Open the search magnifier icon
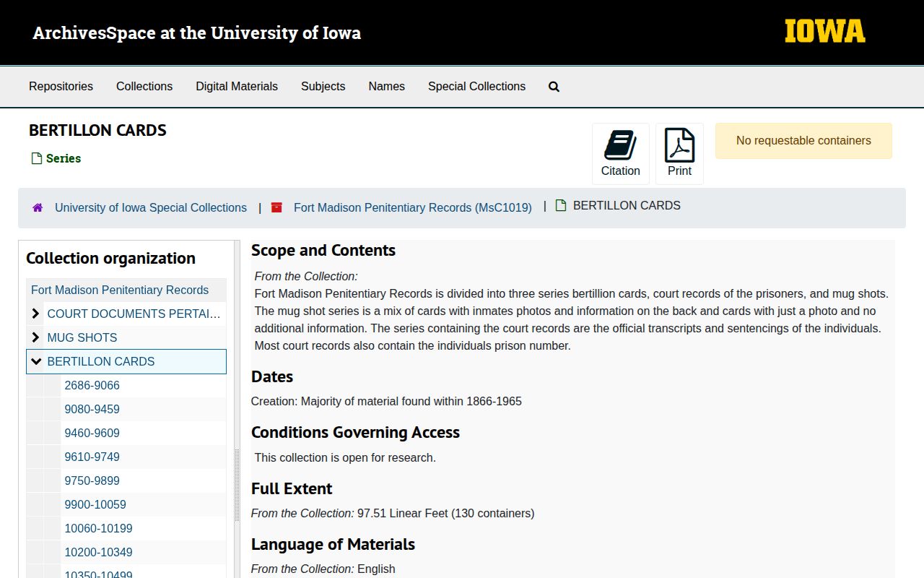924x578 pixels. 554,87
